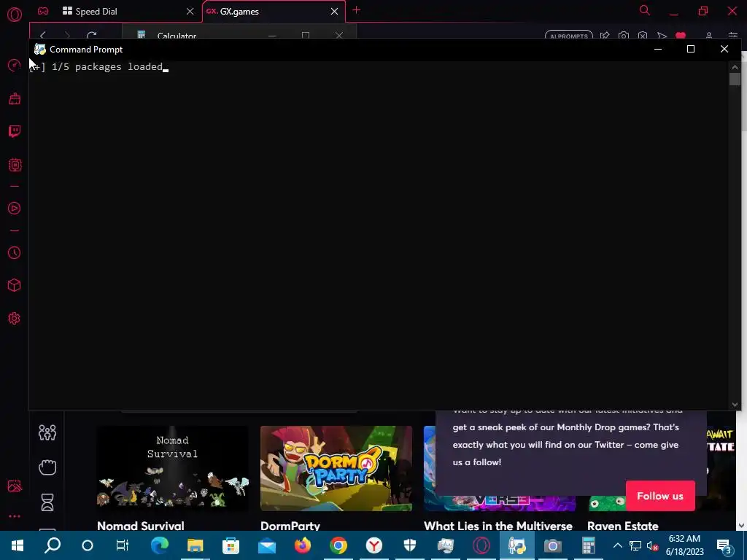Go back with browser back arrow
Screen dimensions: 747x560
[x=42, y=35]
